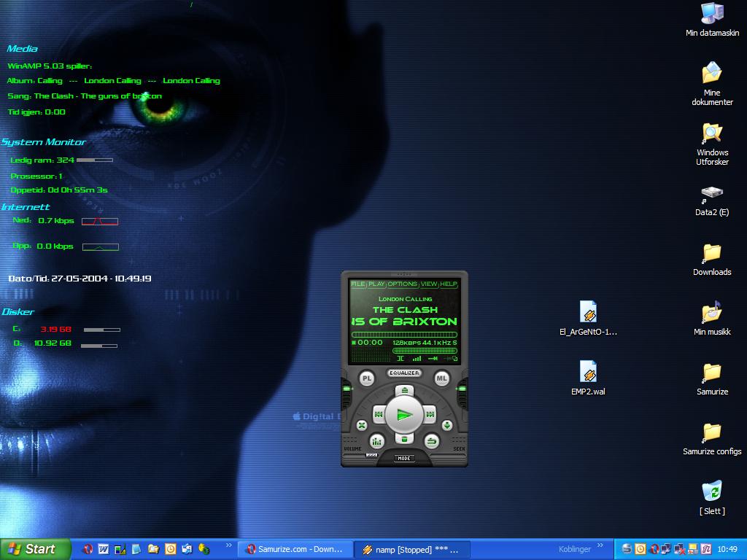Viewport: 747px width, 560px height.
Task: Click THE CLASH artist text in Winamp
Action: [405, 309]
